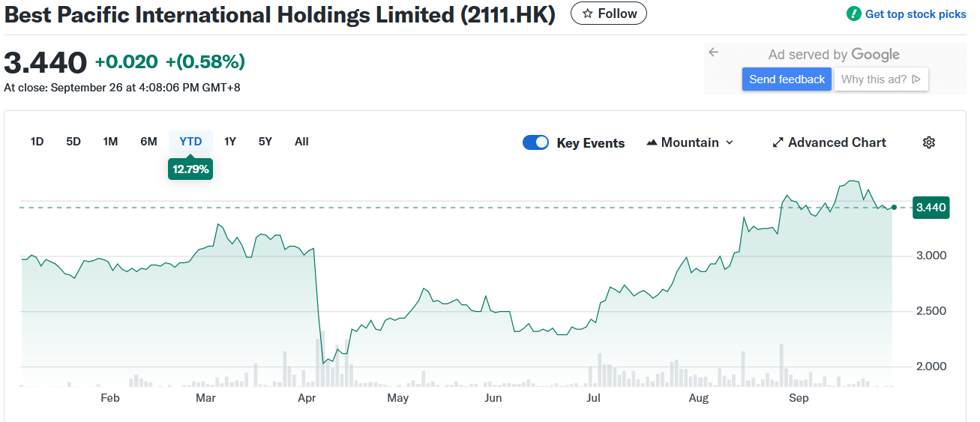Click the May label on chart axis
980x422 pixels.
(x=398, y=398)
